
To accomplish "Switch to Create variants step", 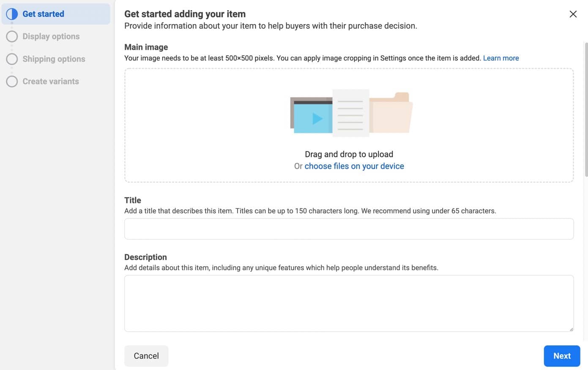I will 51,81.
